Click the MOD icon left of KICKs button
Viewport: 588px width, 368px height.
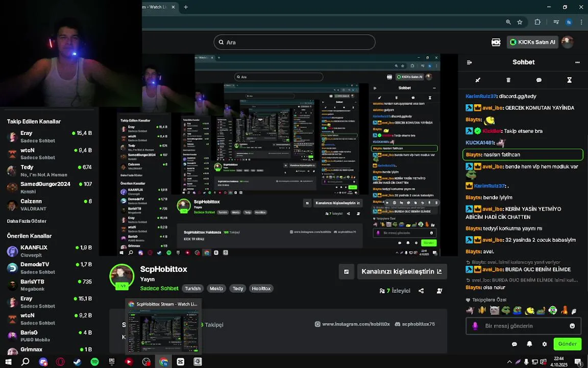pos(496,42)
